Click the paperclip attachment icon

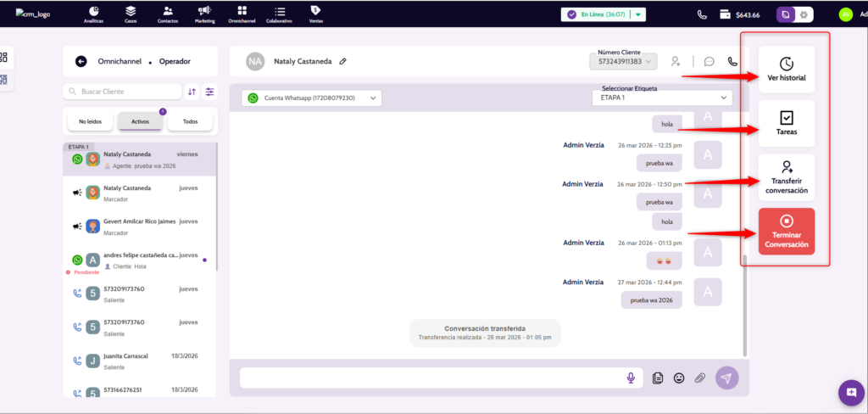[x=700, y=378]
